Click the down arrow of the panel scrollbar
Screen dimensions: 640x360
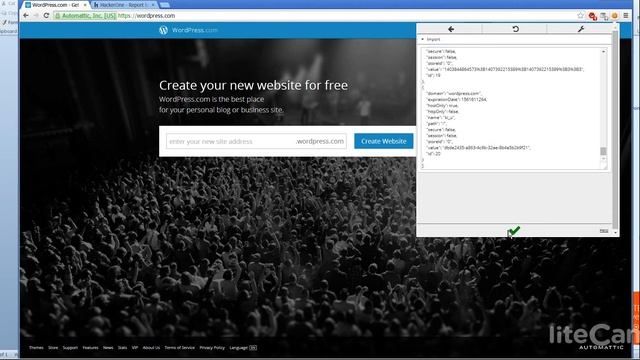coord(615,233)
